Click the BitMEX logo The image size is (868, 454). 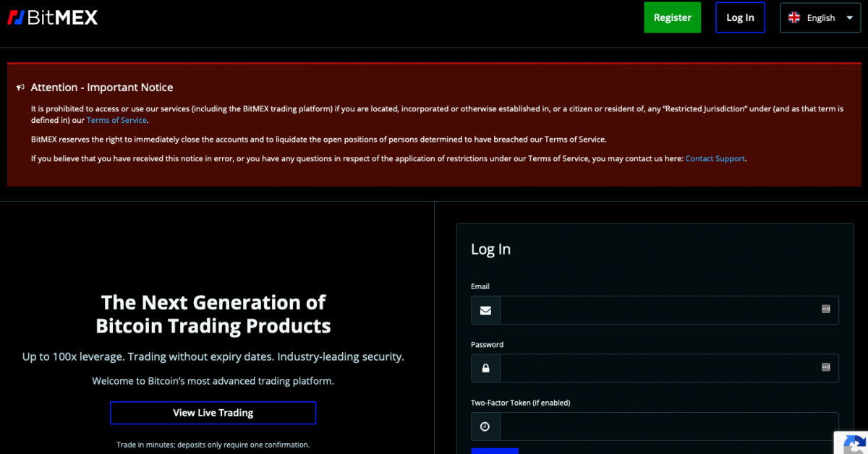click(52, 17)
